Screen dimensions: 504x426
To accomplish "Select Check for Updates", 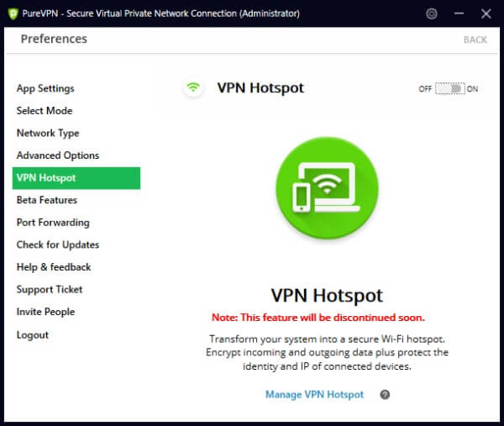I will point(58,245).
